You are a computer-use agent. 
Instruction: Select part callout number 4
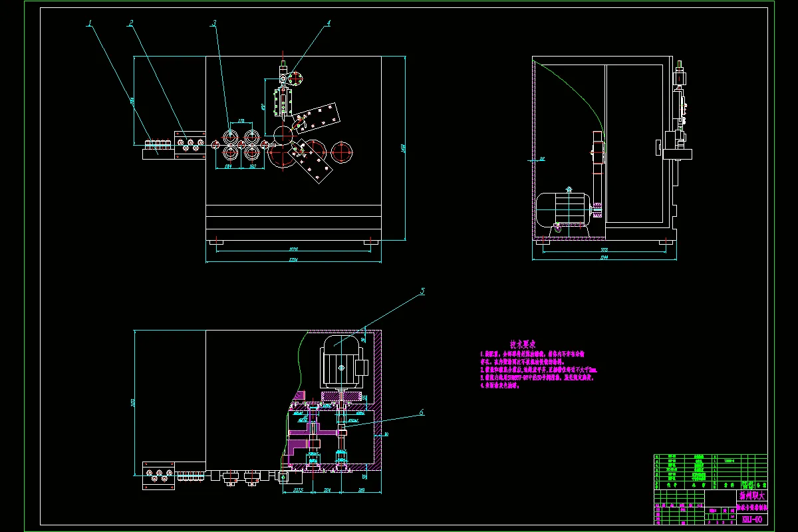click(x=328, y=22)
